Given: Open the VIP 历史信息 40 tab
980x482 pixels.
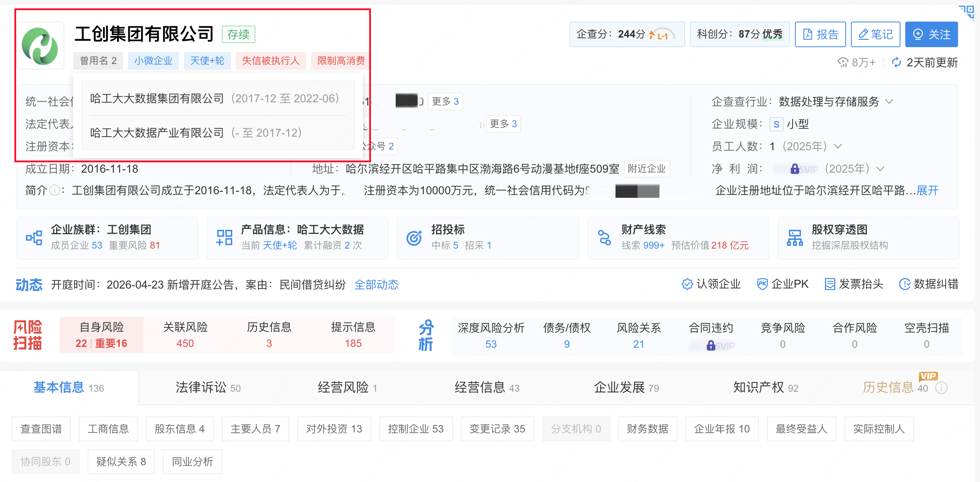Looking at the screenshot, I should pos(895,387).
